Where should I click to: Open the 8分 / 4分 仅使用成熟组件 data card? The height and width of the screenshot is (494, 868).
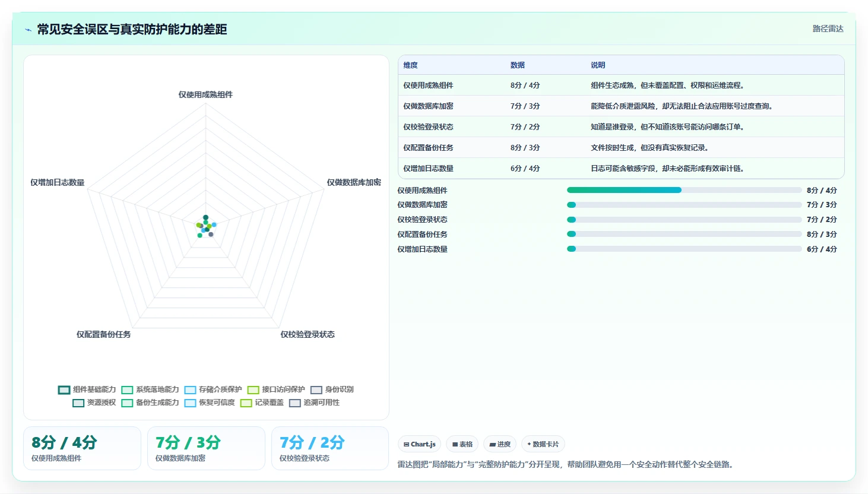[82, 448]
